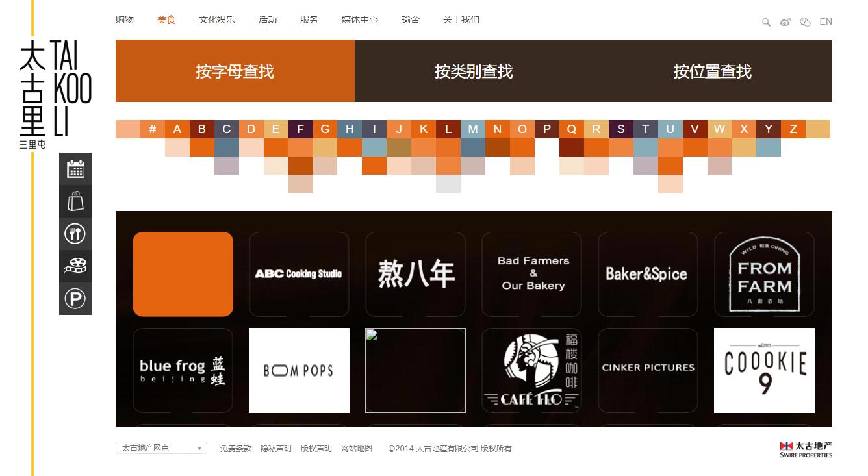Select letter M in alphabet filter
The image size is (868, 476).
473,129
